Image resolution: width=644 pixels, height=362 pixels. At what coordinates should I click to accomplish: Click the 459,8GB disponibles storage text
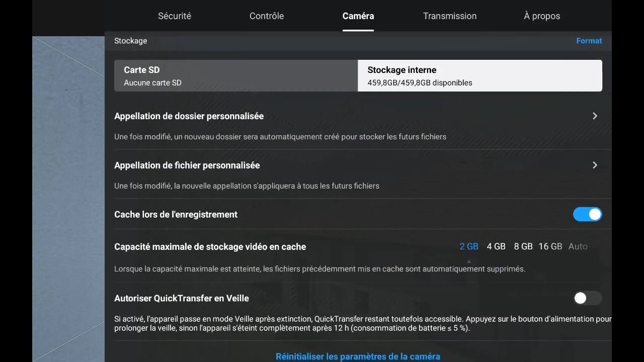(420, 83)
